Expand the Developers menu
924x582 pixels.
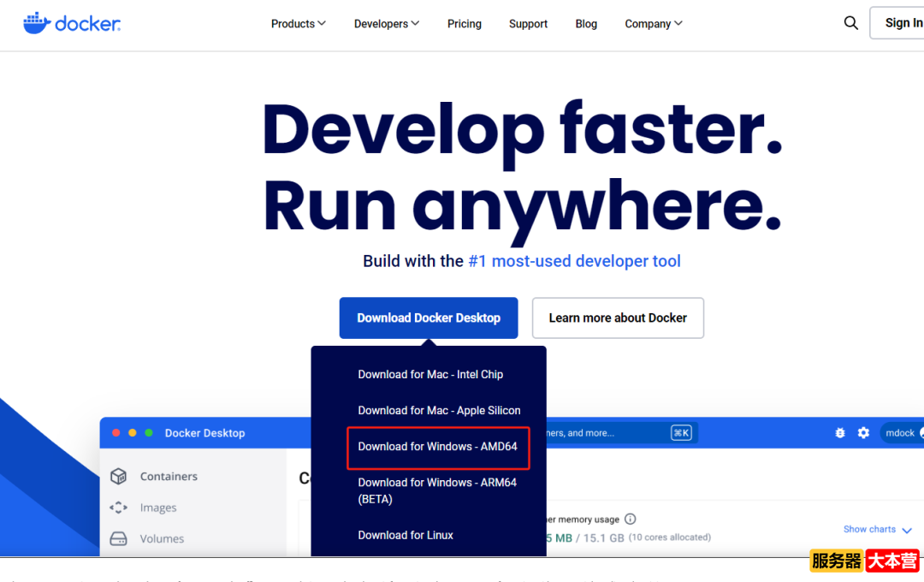[387, 24]
